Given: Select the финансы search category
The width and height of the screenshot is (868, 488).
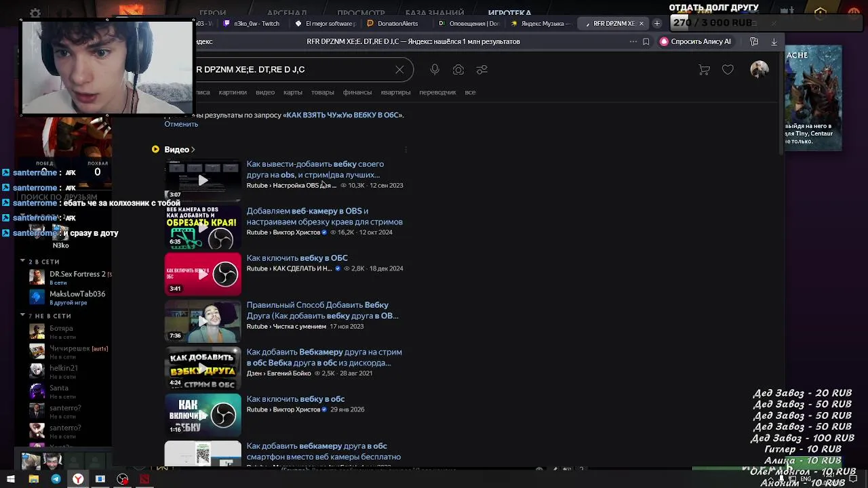Looking at the screenshot, I should pos(357,92).
